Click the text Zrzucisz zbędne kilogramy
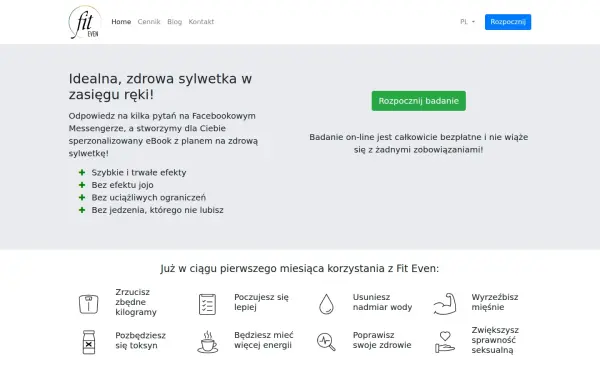This screenshot has width=600, height=375. tap(136, 302)
